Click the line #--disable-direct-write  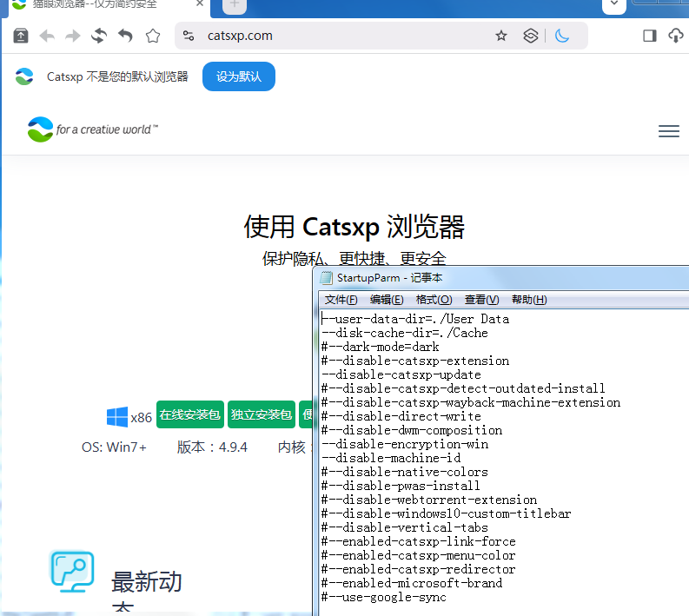tap(401, 416)
